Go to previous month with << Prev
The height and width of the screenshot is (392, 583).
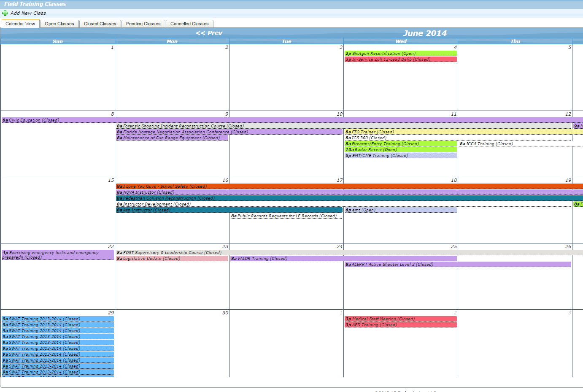pyautogui.click(x=209, y=33)
